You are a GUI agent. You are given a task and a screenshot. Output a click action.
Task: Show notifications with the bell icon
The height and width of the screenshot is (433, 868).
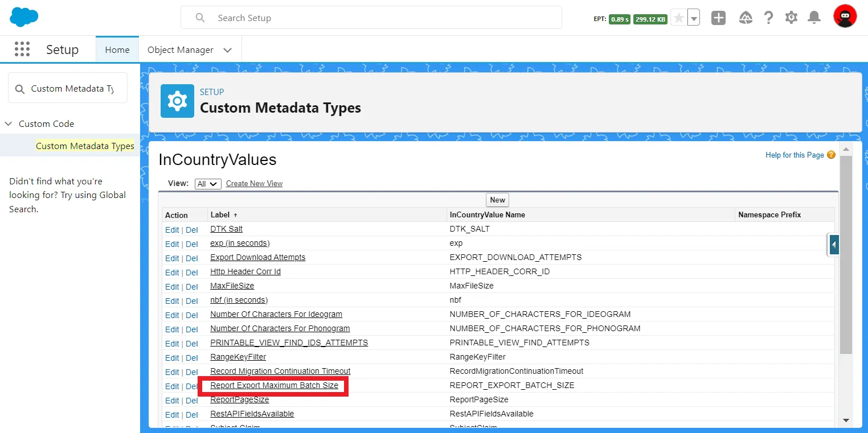(x=814, y=18)
